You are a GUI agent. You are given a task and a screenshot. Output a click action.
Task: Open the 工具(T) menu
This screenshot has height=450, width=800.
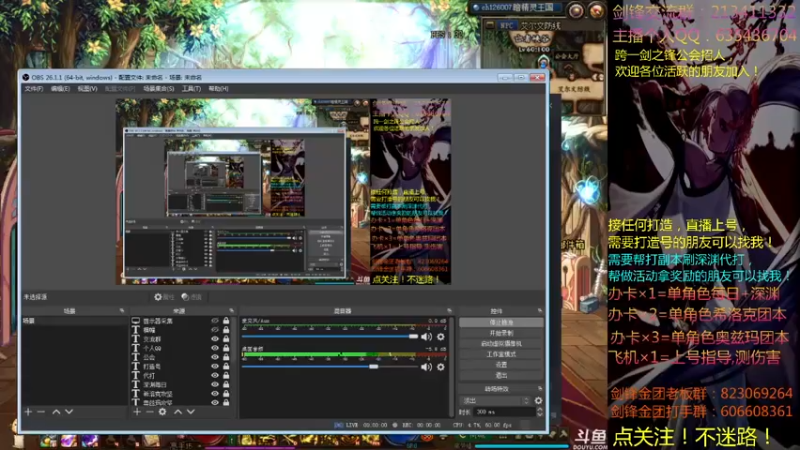click(191, 89)
